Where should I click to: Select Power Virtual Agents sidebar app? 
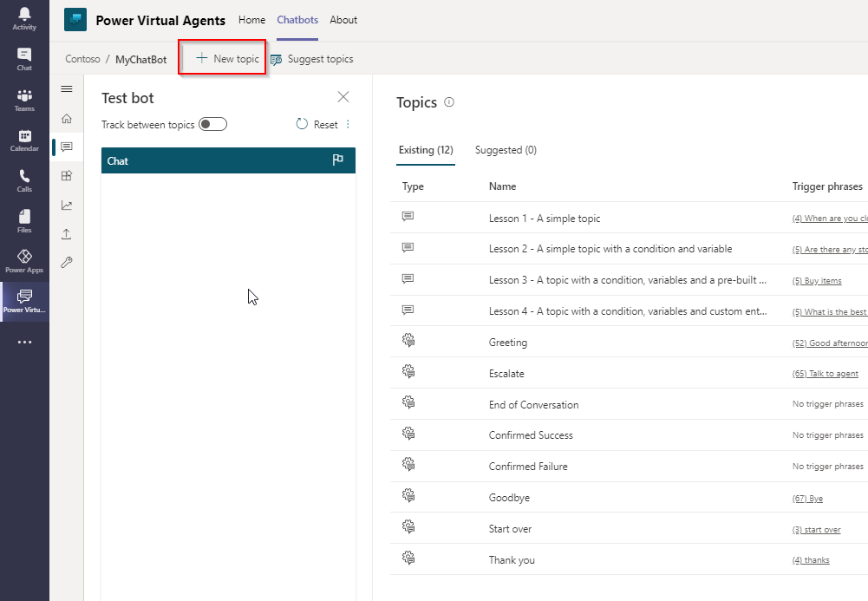pos(24,302)
